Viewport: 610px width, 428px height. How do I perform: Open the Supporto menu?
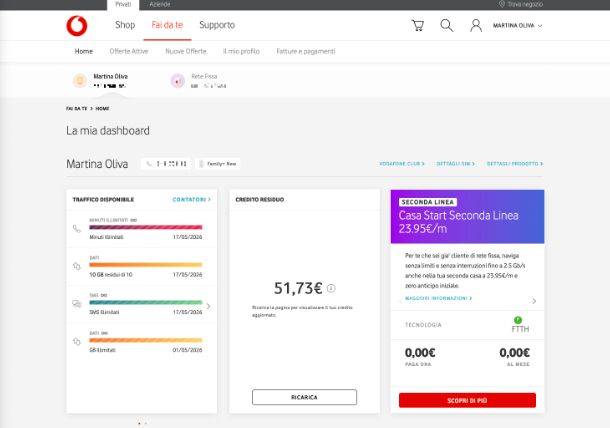(217, 25)
